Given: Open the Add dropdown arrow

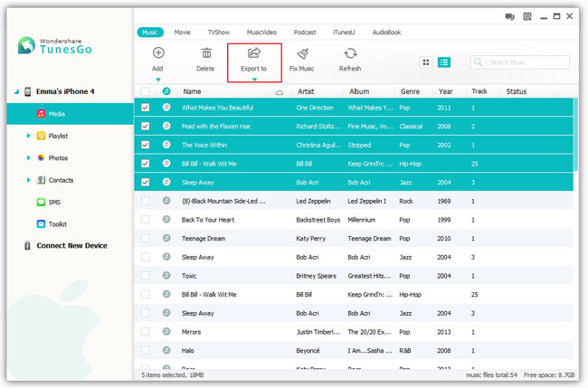Looking at the screenshot, I should tap(158, 80).
